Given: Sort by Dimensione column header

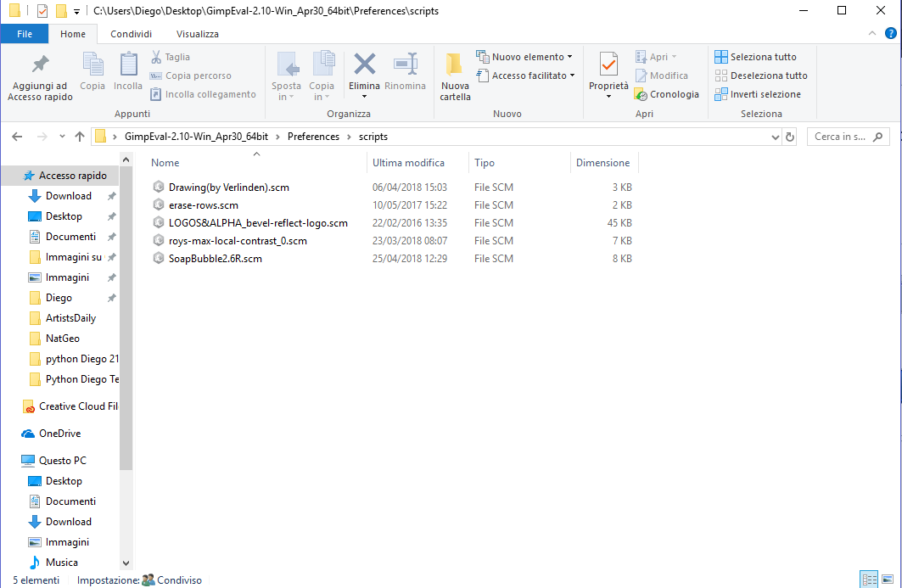Looking at the screenshot, I should point(604,163).
